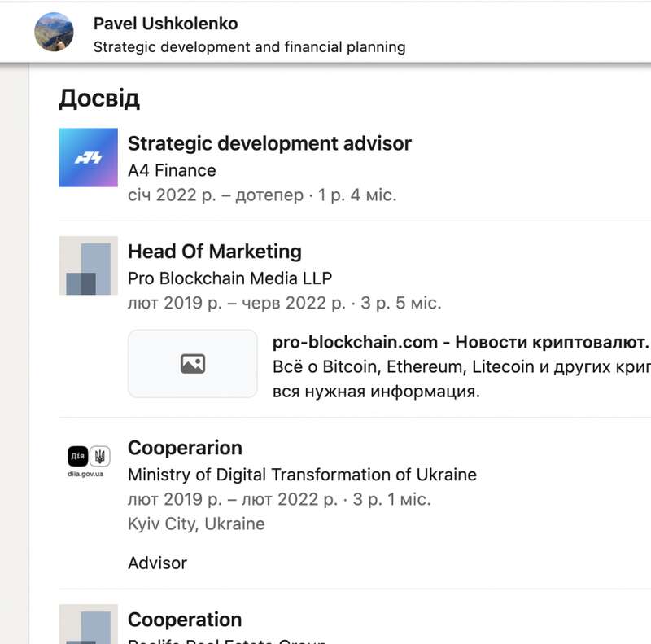The width and height of the screenshot is (651, 644).
Task: Click the Досвід section heading
Action: click(x=98, y=99)
